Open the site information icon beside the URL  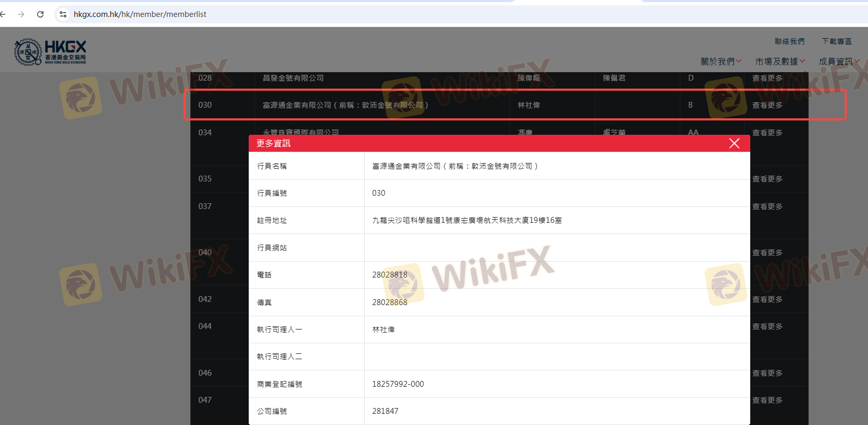click(63, 14)
